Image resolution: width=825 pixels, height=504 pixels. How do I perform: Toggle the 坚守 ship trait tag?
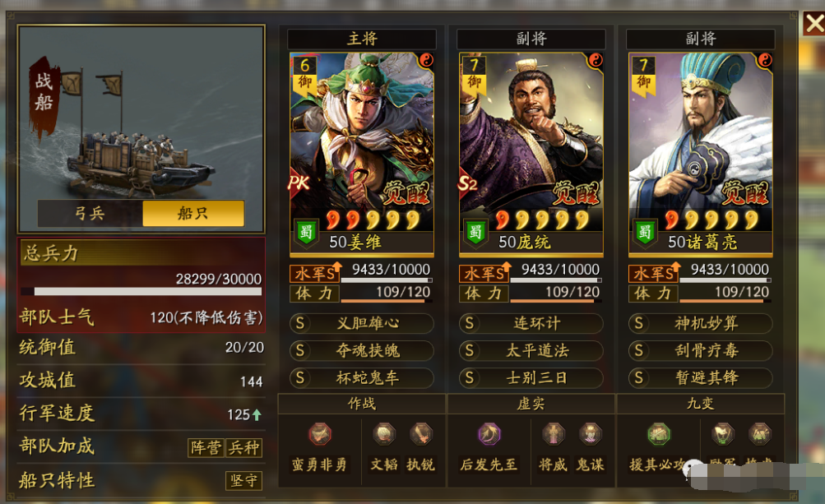pos(243,480)
